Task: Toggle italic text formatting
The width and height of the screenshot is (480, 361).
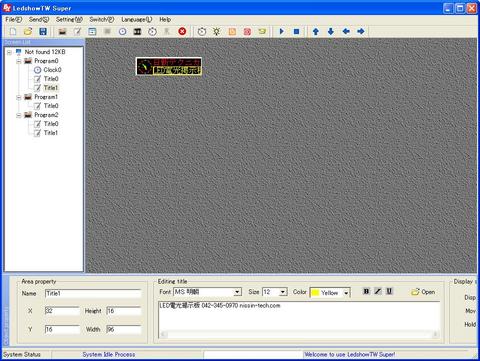Action: tap(378, 291)
